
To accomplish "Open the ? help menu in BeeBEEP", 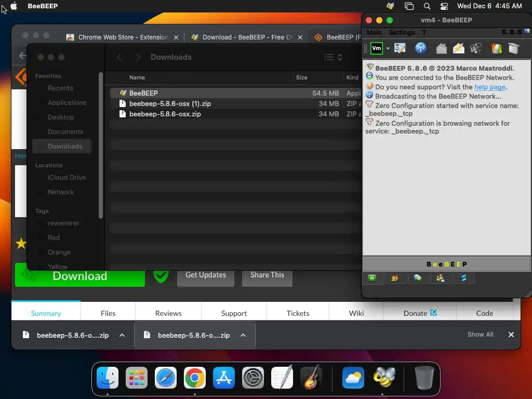I will pyautogui.click(x=424, y=32).
